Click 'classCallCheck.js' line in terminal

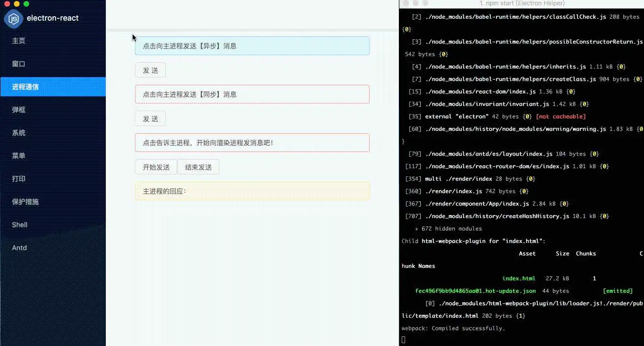click(525, 17)
